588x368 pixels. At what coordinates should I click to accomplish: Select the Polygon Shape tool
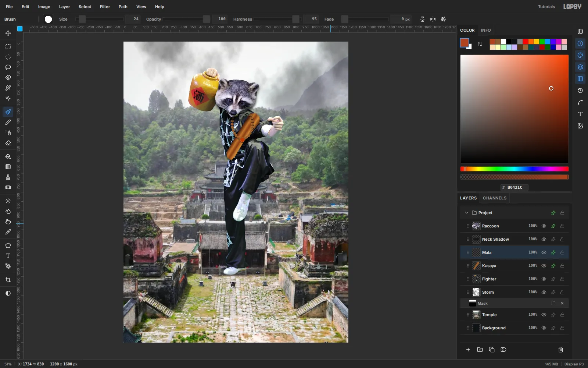tap(8, 245)
